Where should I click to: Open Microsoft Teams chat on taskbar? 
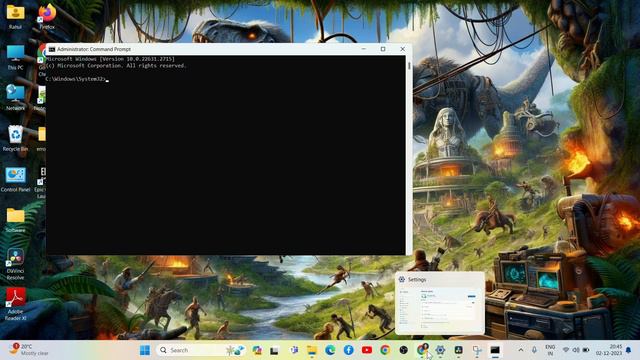click(x=293, y=350)
